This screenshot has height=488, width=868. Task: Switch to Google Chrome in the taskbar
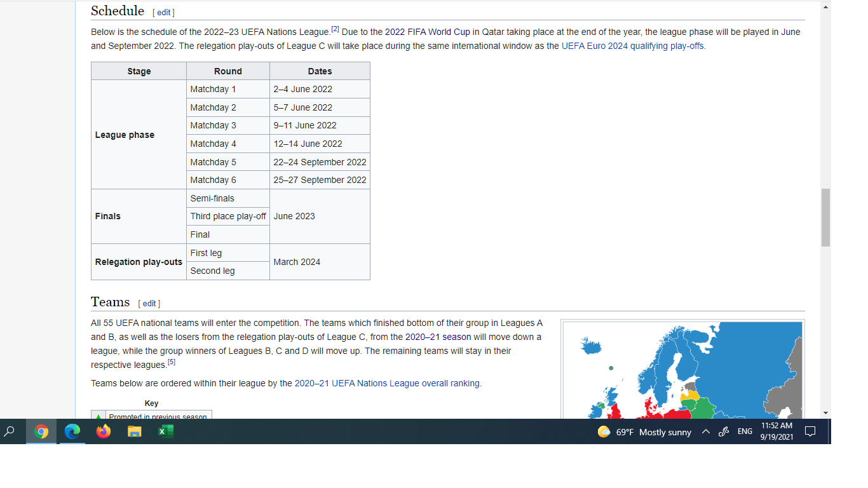tap(41, 431)
